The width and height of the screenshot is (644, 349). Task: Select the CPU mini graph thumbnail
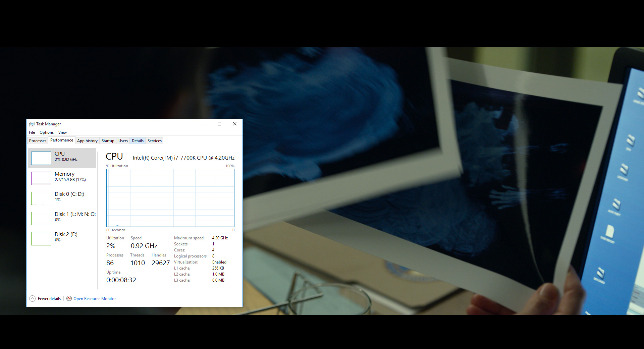pos(41,158)
